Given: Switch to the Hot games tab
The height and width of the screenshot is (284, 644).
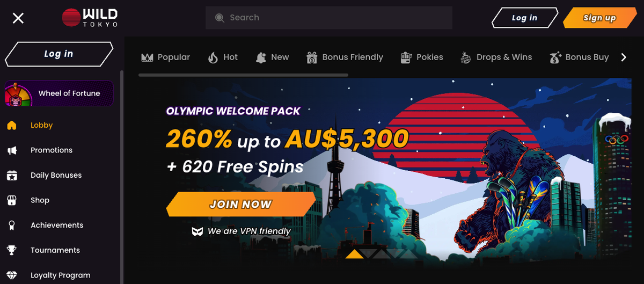Looking at the screenshot, I should coord(223,57).
